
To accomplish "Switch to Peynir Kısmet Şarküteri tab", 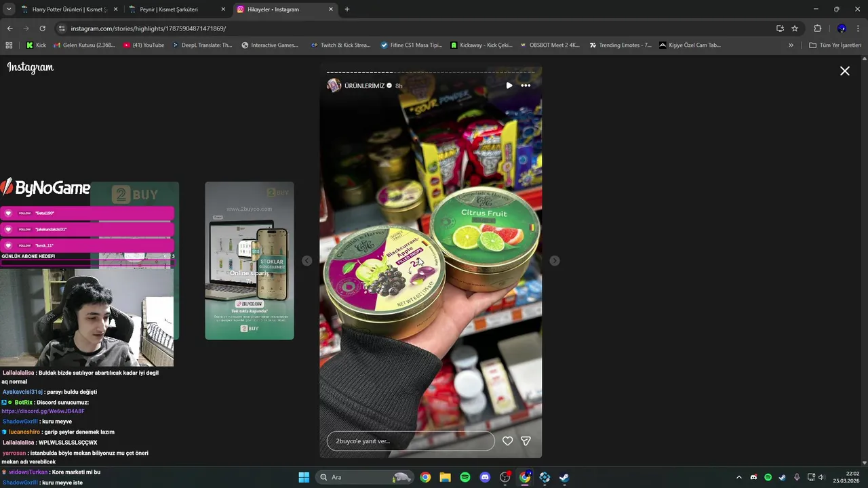I will (x=176, y=9).
